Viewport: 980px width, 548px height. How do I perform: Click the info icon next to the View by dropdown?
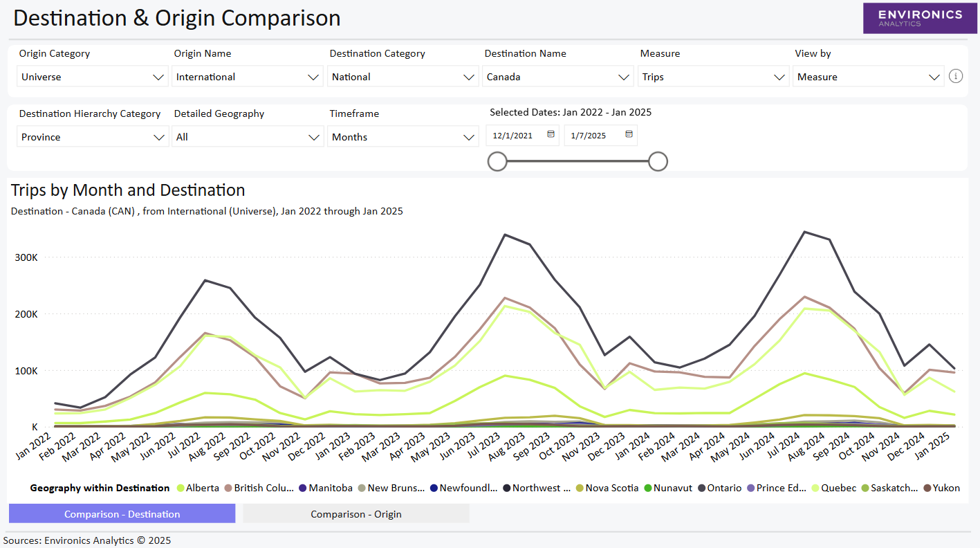click(x=956, y=76)
